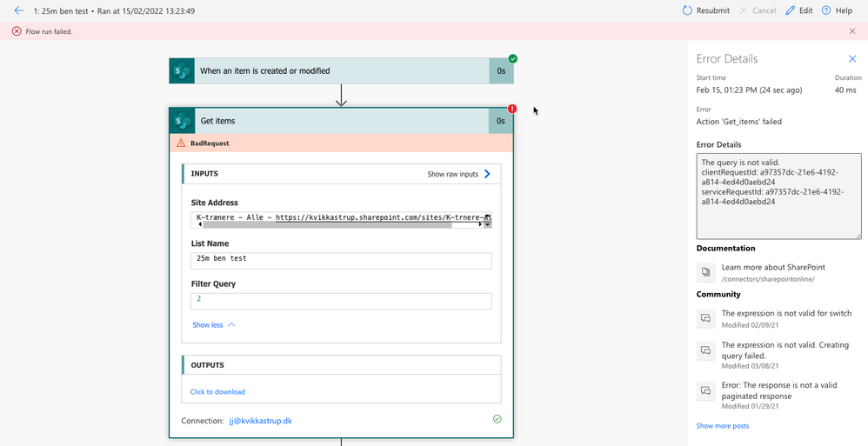Image resolution: width=868 pixels, height=446 pixels.
Task: Dismiss the Flow run failed banner
Action: (852, 31)
